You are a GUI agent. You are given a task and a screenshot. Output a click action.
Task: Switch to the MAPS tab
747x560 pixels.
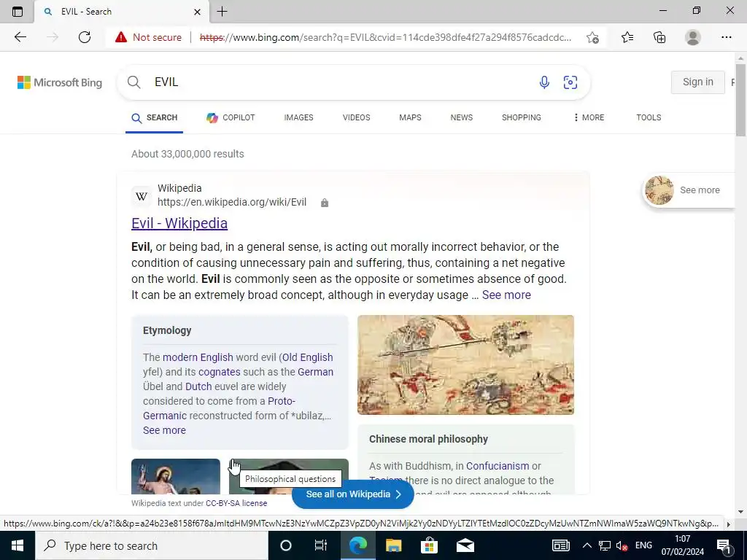(410, 117)
